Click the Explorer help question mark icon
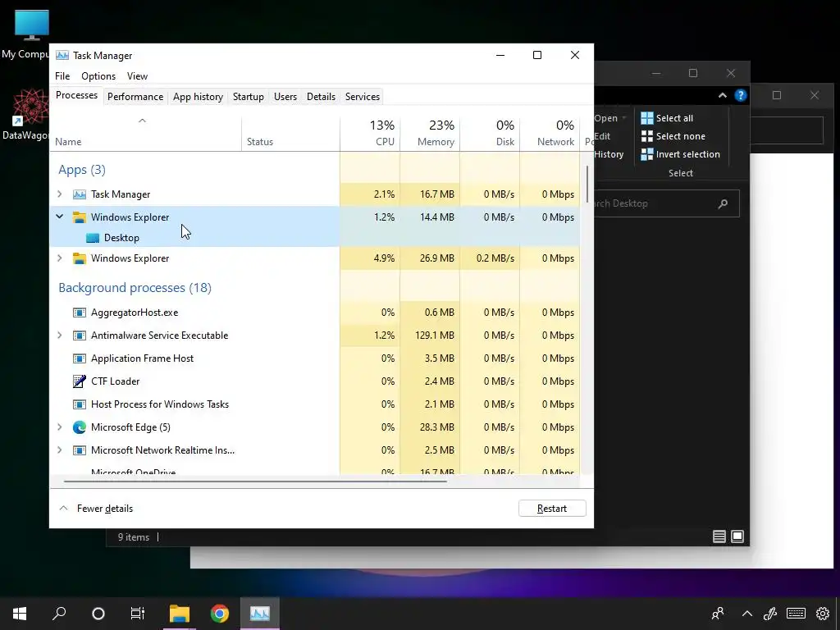 coord(741,95)
